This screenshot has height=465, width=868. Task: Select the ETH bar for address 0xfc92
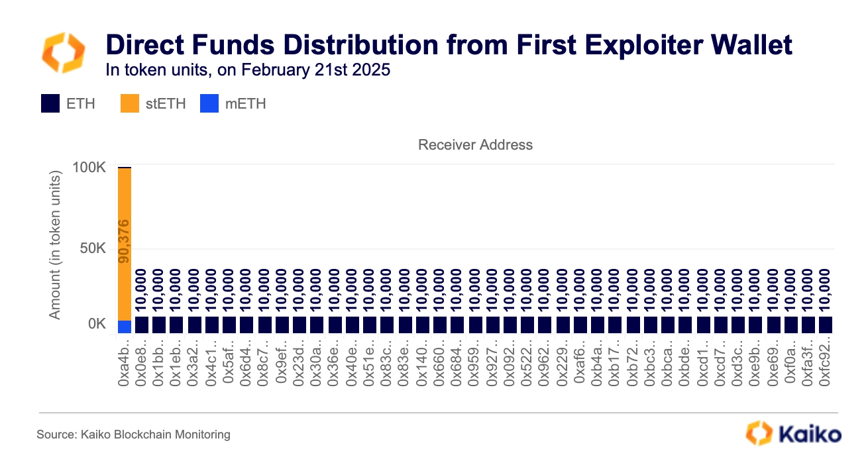825,325
